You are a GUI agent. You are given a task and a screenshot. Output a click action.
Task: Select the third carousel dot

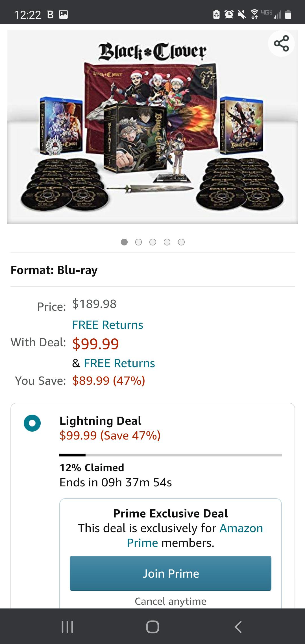[x=152, y=242]
